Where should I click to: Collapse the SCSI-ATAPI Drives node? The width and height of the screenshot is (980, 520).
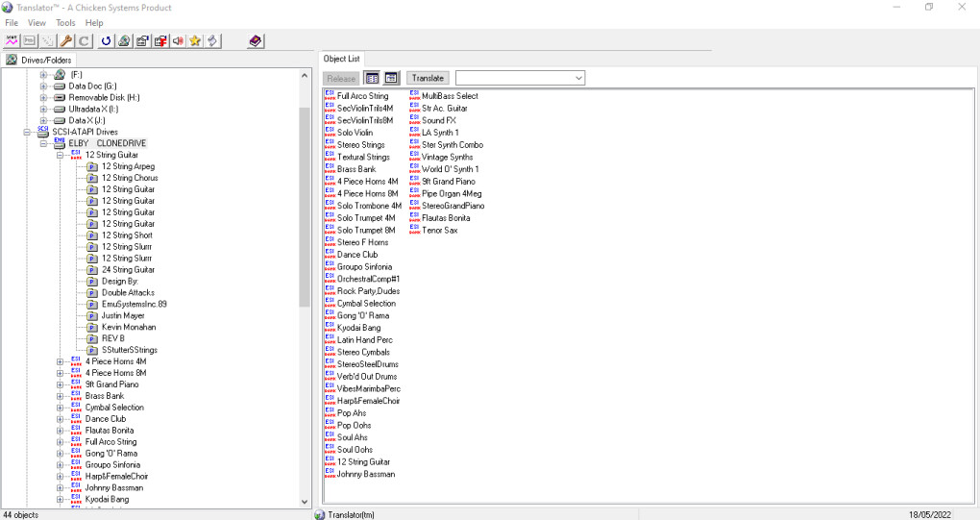pos(27,132)
